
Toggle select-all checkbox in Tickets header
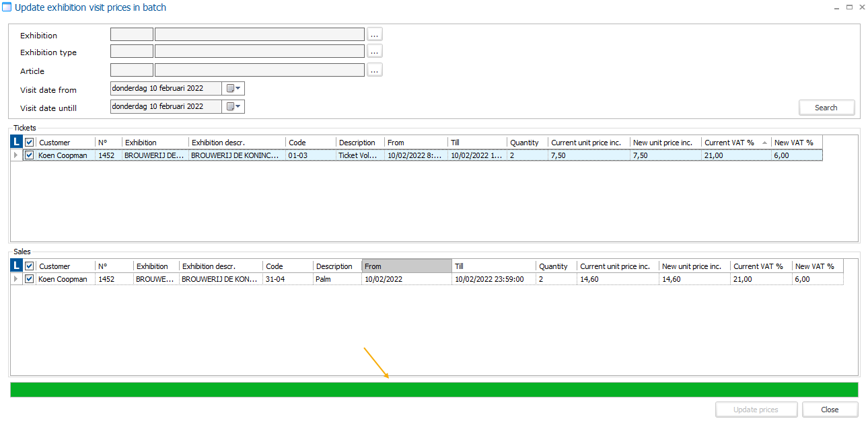[29, 143]
